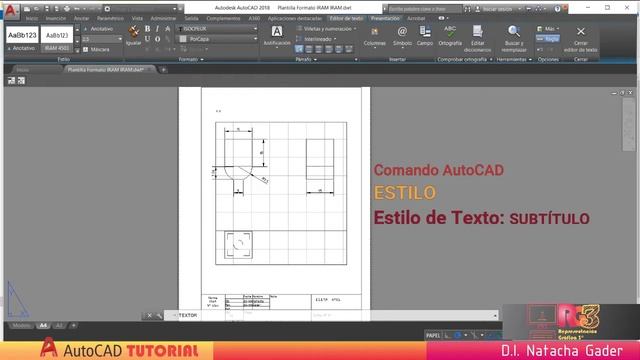Image resolution: width=640 pixels, height=360 pixels.
Task: Switch to the Insertar ribbon tab
Action: (56, 18)
